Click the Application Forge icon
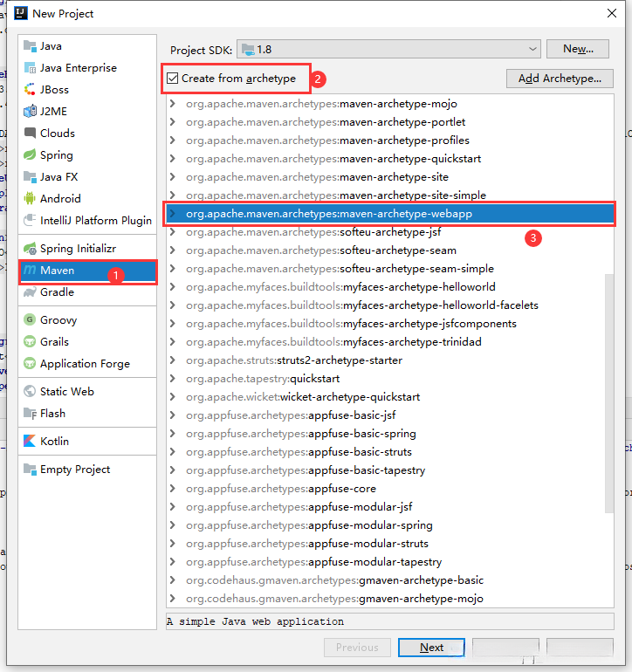 point(30,363)
